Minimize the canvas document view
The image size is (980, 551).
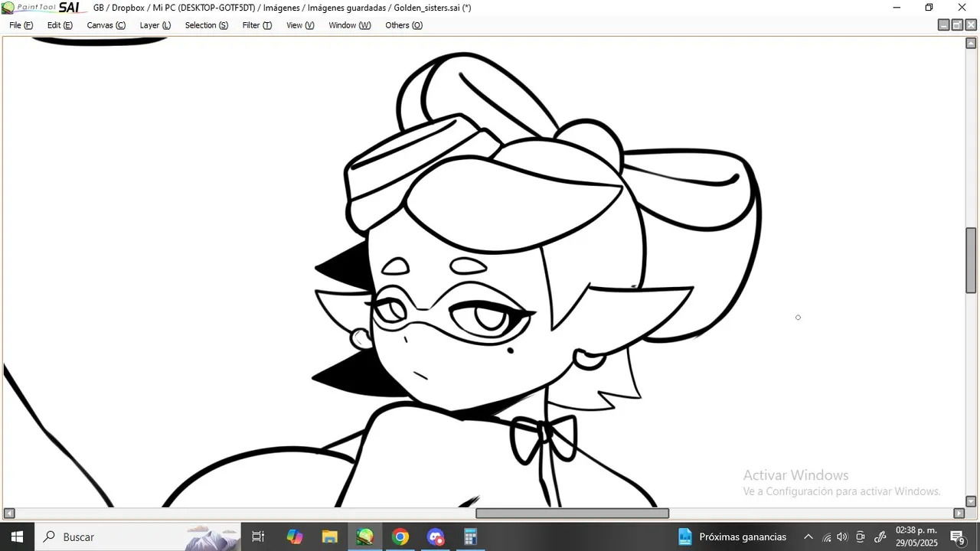pyautogui.click(x=944, y=25)
